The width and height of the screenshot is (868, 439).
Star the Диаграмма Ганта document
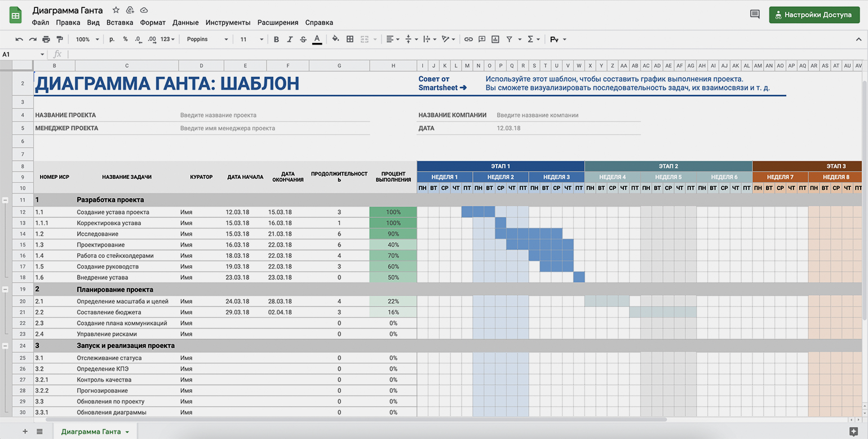click(116, 10)
